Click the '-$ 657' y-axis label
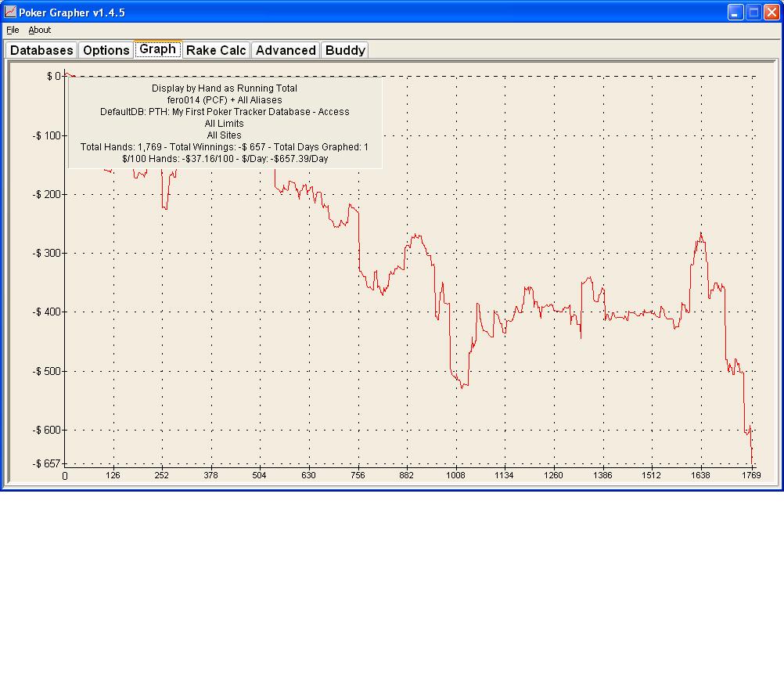Screen dimensions: 784x699 pos(46,464)
